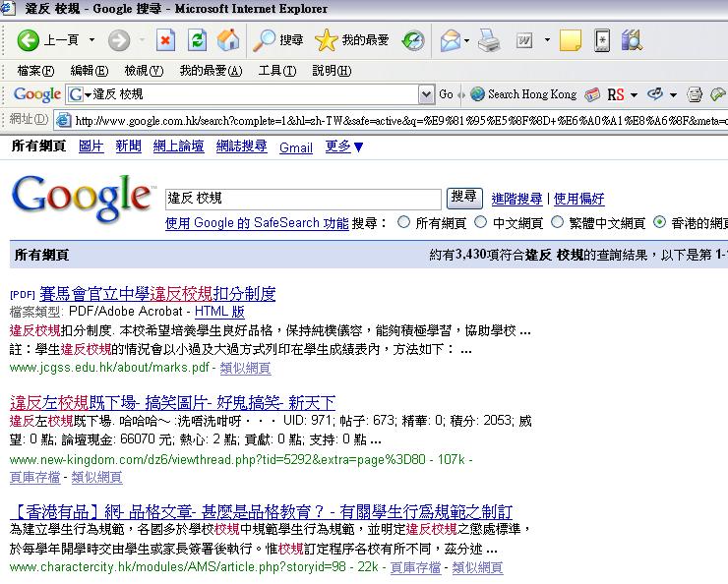This screenshot has height=584, width=728.
Task: Open the 編輯(E) menu
Action: pos(90,71)
